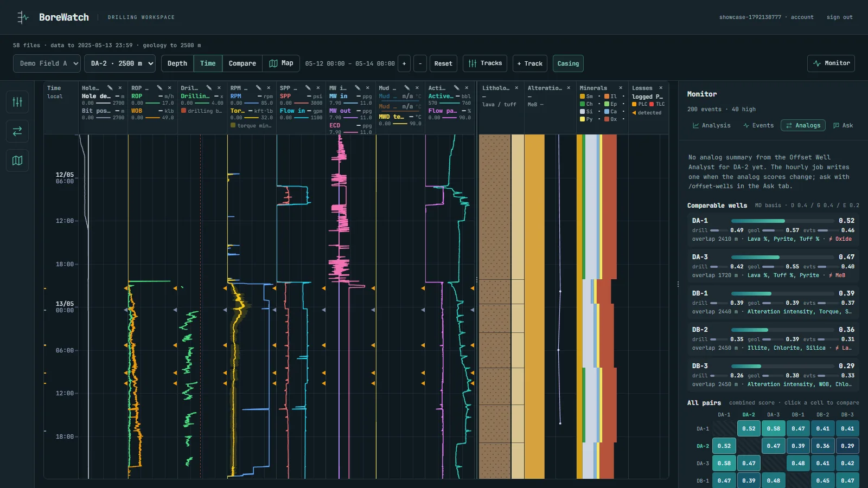Click the Ch mineral color swatch
This screenshot has width=868, height=488.
coord(582,104)
